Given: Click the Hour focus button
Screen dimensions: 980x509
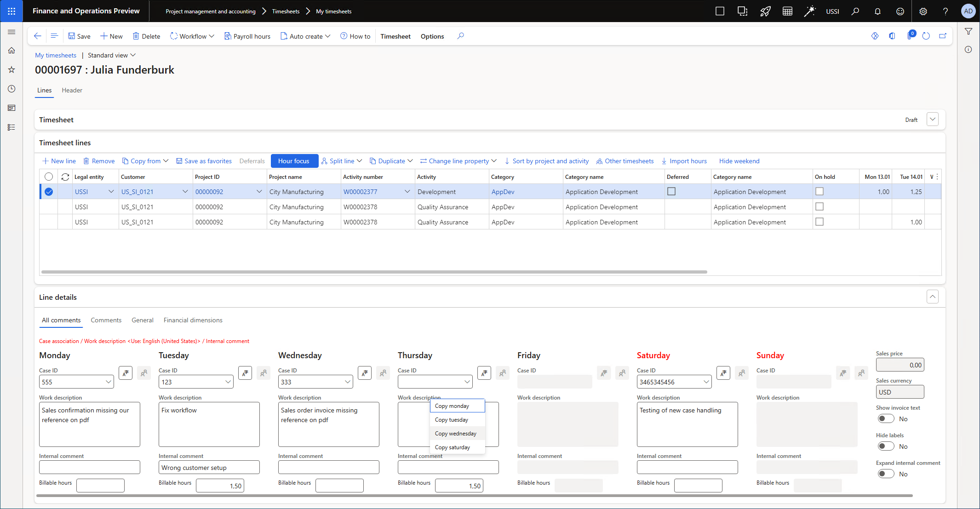Looking at the screenshot, I should click(x=294, y=161).
